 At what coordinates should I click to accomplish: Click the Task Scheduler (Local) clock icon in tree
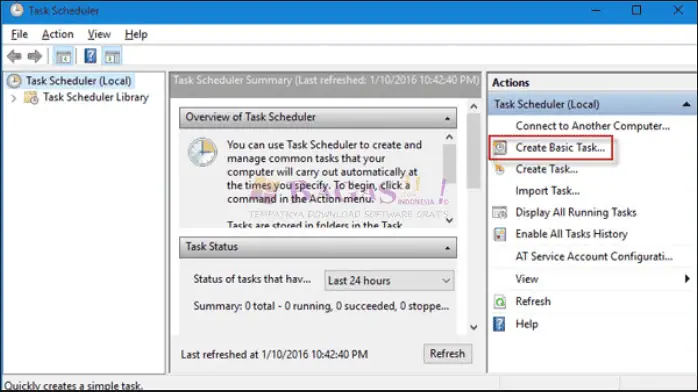click(x=14, y=81)
